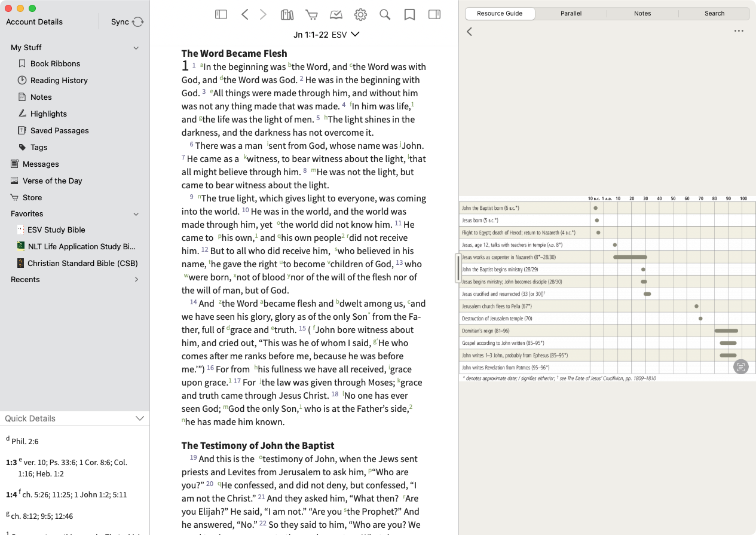Open Messages in sidebar
The image size is (756, 535).
[41, 164]
